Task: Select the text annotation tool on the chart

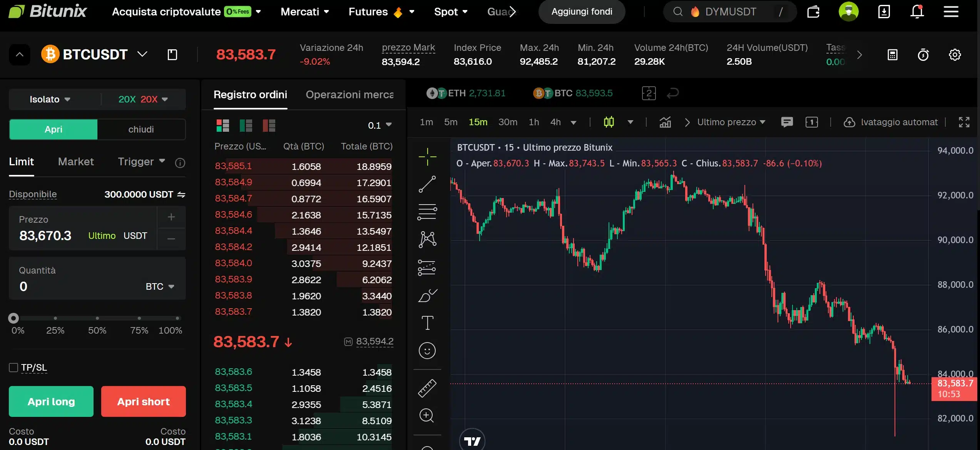Action: (x=427, y=323)
